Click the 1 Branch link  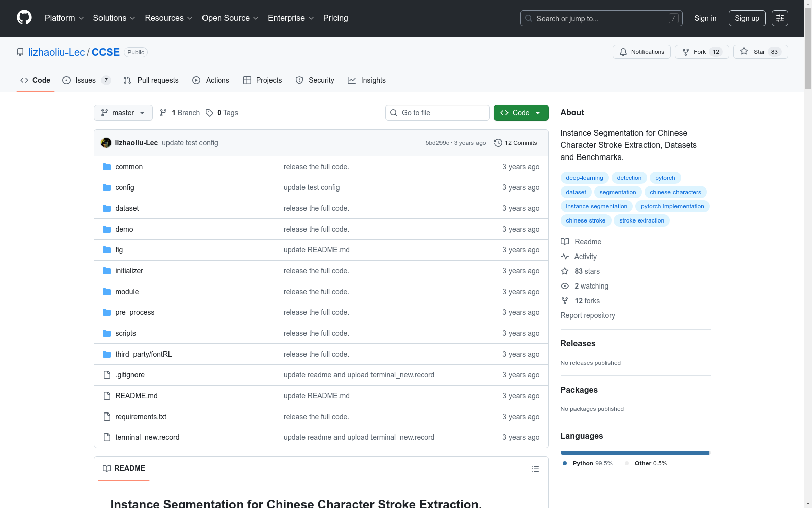click(180, 113)
